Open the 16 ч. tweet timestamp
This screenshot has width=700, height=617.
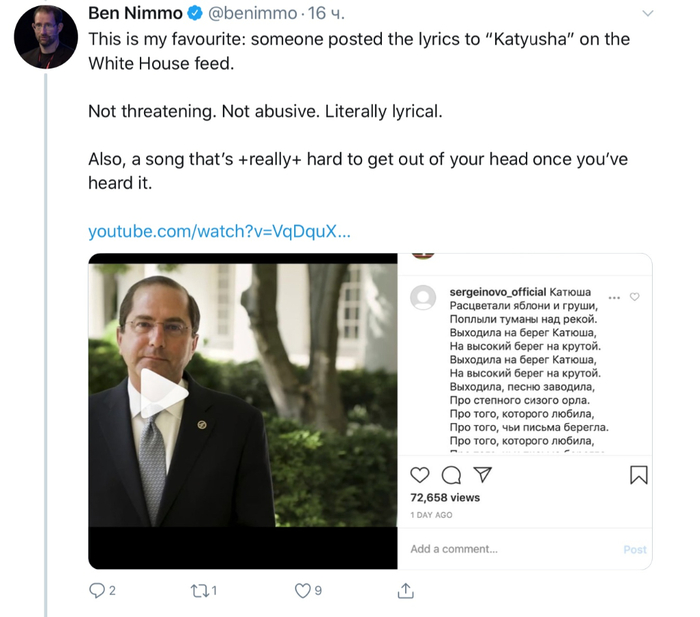[x=326, y=13]
